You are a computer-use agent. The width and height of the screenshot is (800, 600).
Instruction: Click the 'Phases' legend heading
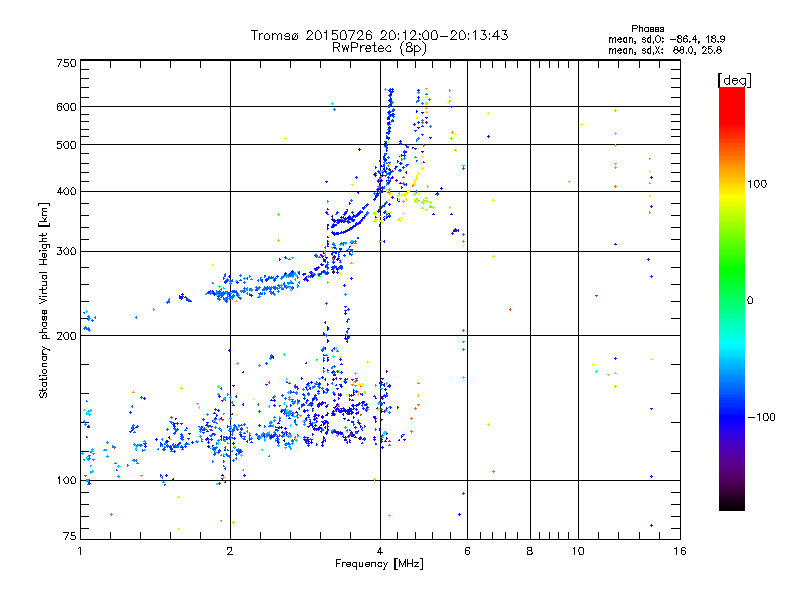(x=647, y=29)
